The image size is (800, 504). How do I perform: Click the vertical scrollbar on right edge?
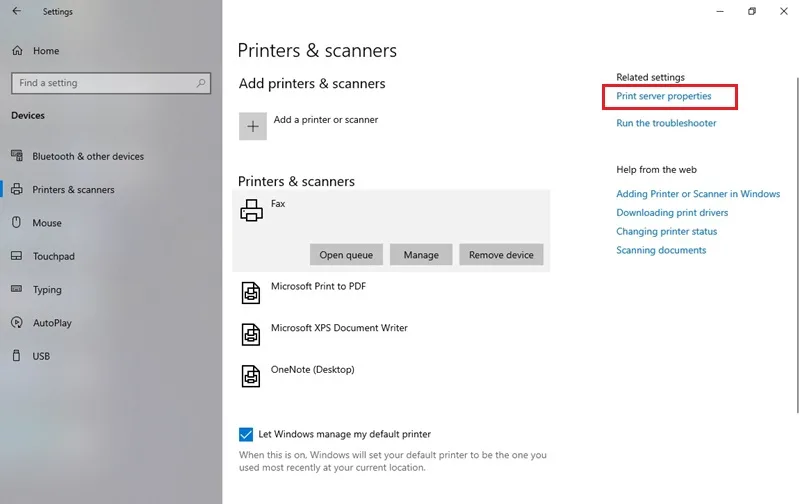[797, 245]
